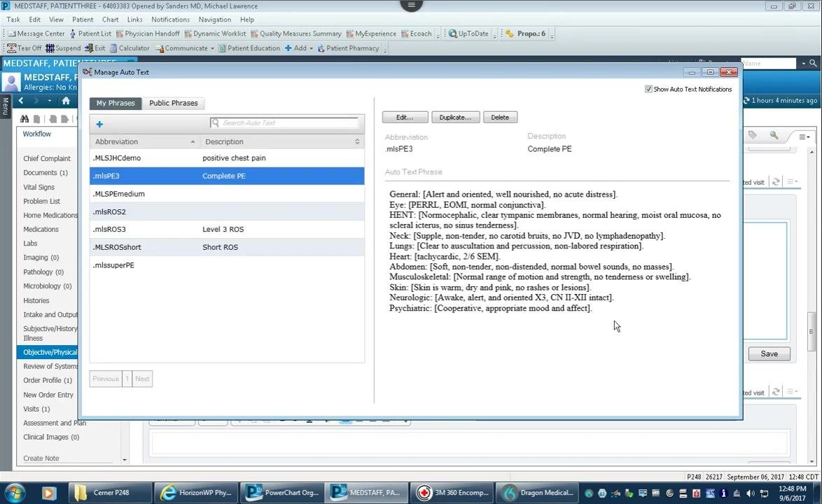Image resolution: width=822 pixels, height=504 pixels.
Task: Open Clinical Images (0) in sidebar
Action: (x=51, y=437)
